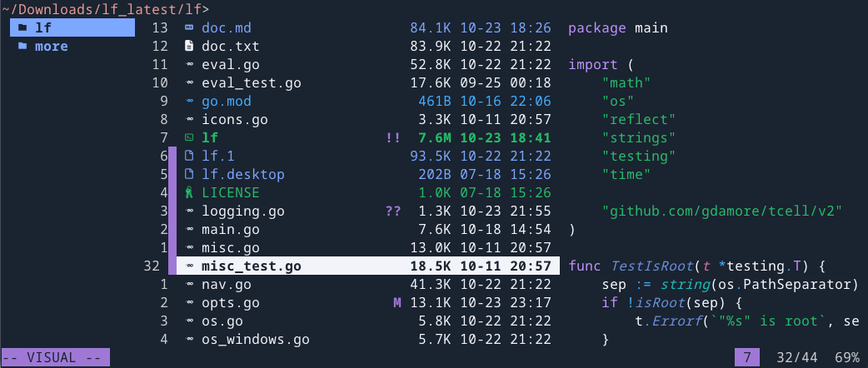Click the purple selection count badge 7
The height and width of the screenshot is (368, 868).
(747, 358)
